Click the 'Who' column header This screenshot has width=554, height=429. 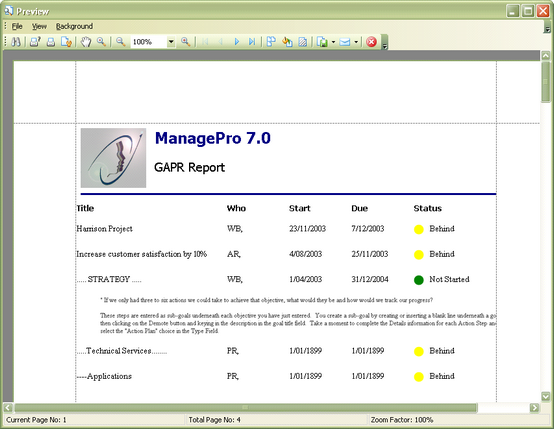pos(236,208)
